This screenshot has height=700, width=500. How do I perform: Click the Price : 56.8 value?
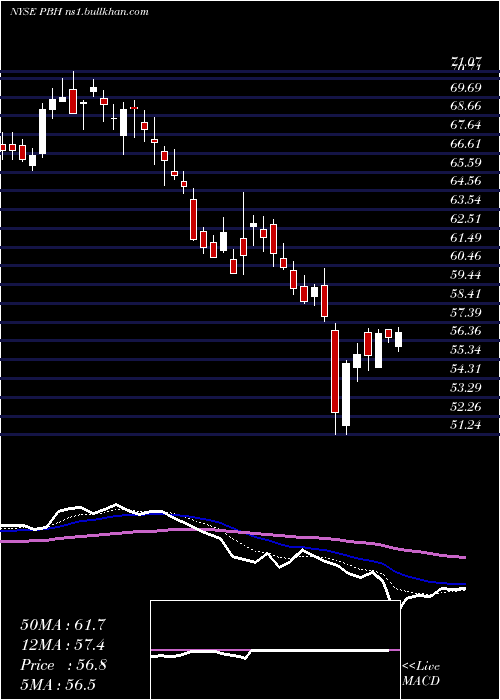[x=63, y=665]
